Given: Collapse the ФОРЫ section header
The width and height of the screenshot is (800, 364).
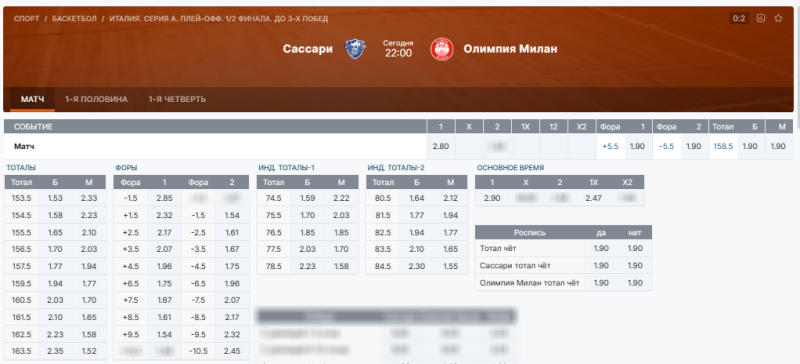Looking at the screenshot, I should (126, 167).
